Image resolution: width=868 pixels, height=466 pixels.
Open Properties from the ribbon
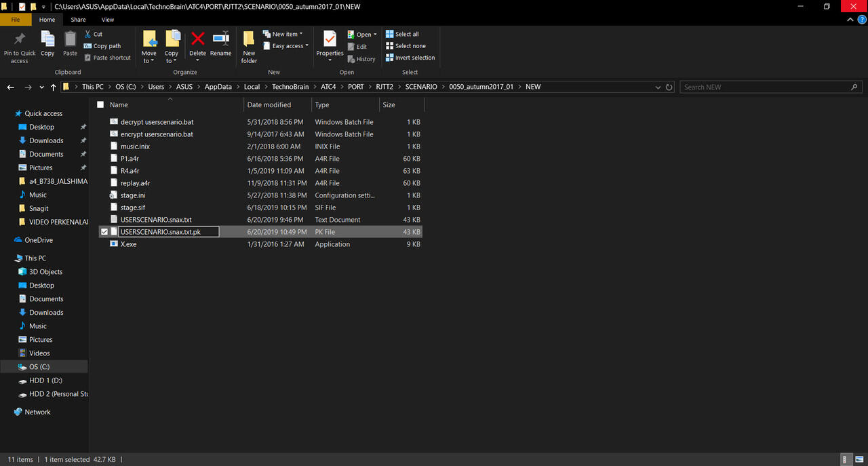(x=330, y=39)
